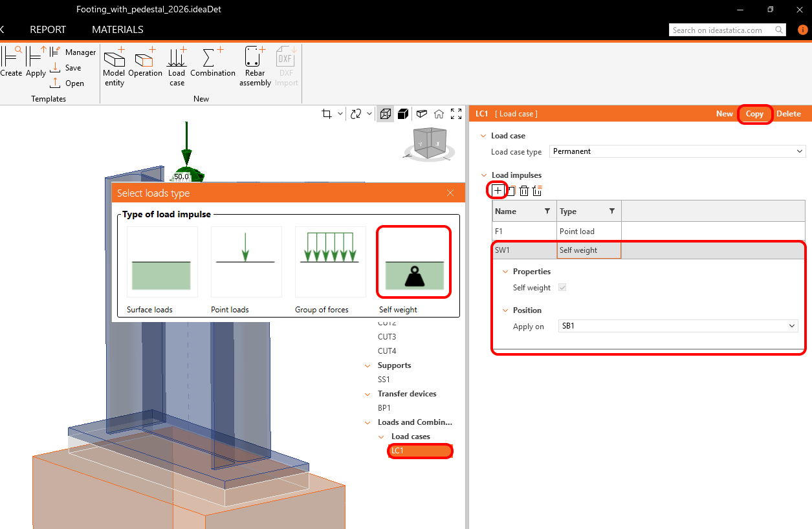Toggle the solid view mode button

(x=403, y=114)
